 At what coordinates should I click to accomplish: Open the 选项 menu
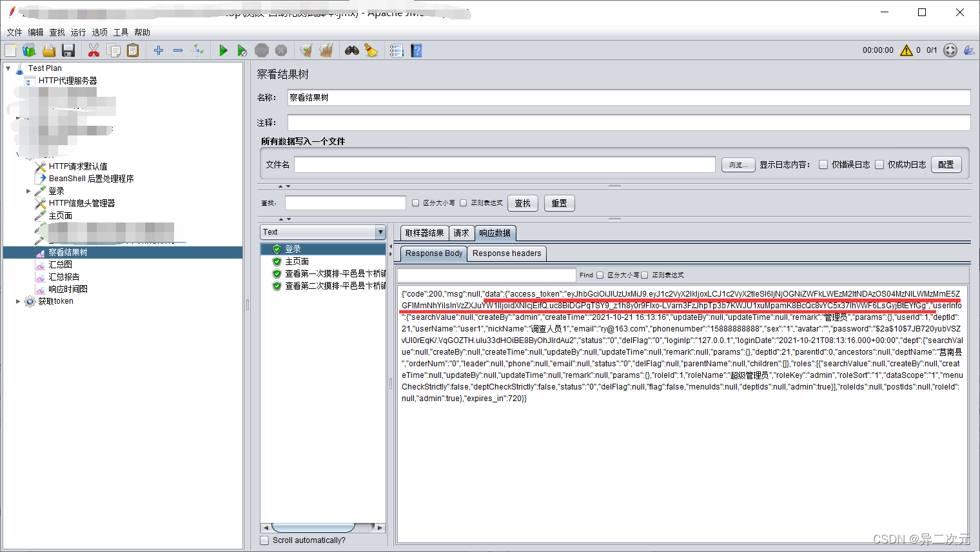[99, 32]
